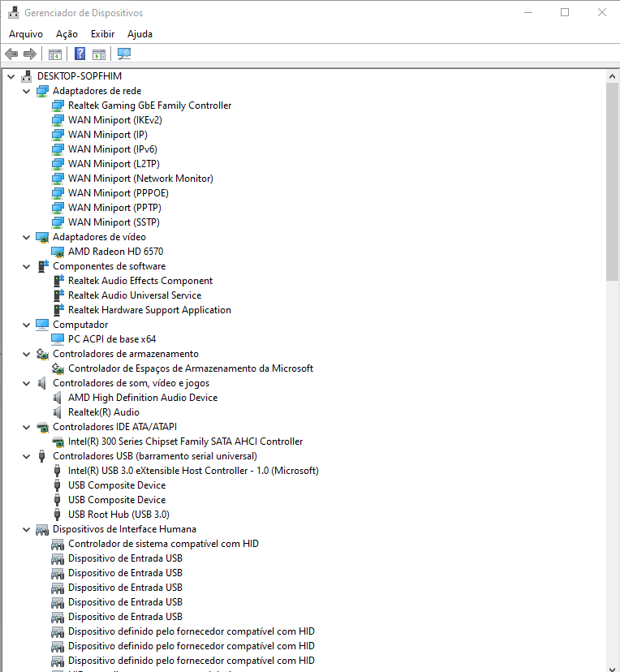The width and height of the screenshot is (620, 672).
Task: Collapse the Computador category
Action: click(x=27, y=325)
